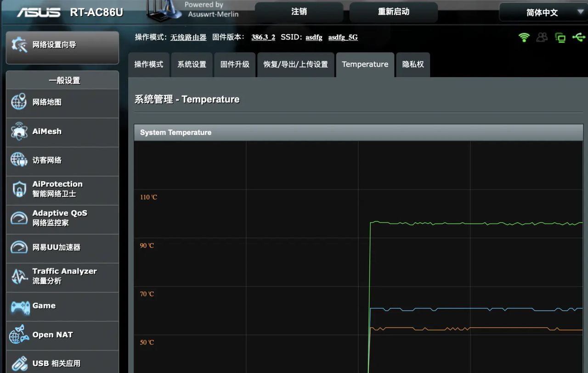588x373 pixels.
Task: Click the USB device status icon
Action: [x=578, y=38]
